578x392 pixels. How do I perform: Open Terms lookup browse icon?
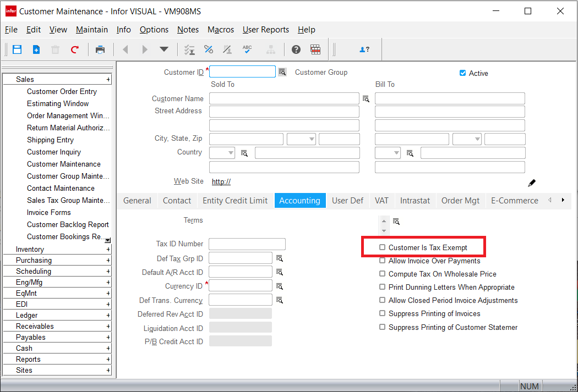(396, 221)
